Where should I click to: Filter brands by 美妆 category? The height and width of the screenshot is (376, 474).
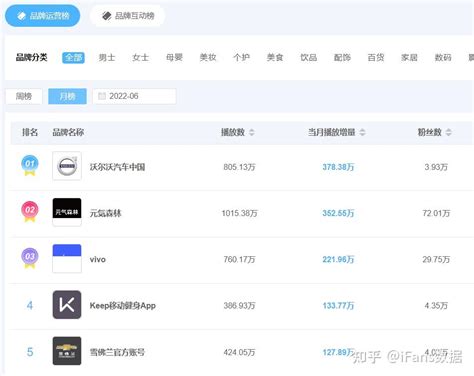[x=208, y=58]
